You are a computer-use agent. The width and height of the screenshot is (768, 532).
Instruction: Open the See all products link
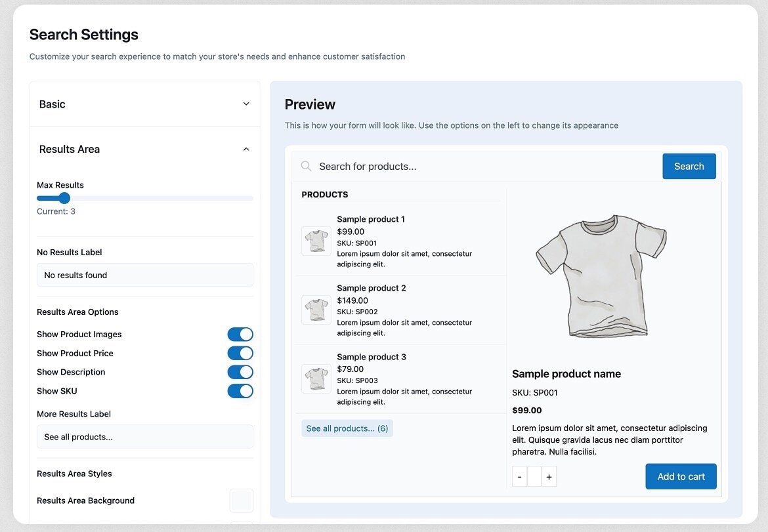point(347,428)
